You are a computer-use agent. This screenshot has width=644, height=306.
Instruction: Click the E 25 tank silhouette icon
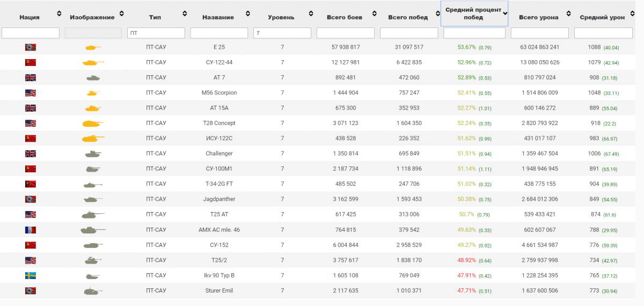coord(92,48)
